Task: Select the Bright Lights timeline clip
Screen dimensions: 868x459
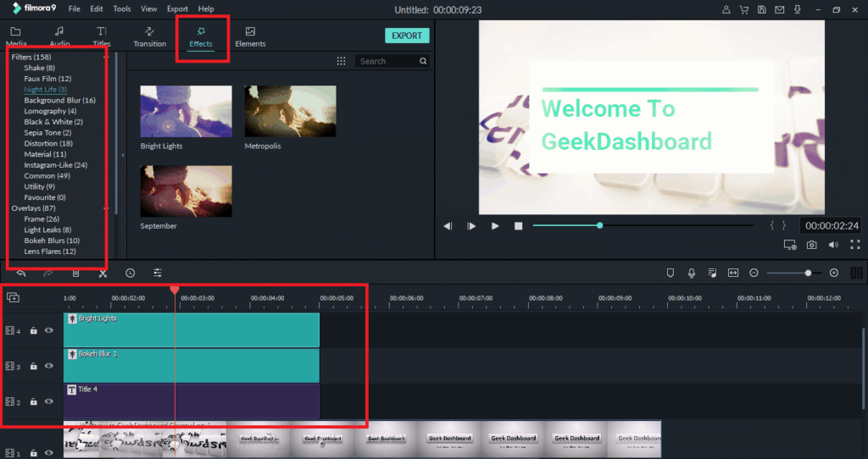Action: click(x=192, y=330)
